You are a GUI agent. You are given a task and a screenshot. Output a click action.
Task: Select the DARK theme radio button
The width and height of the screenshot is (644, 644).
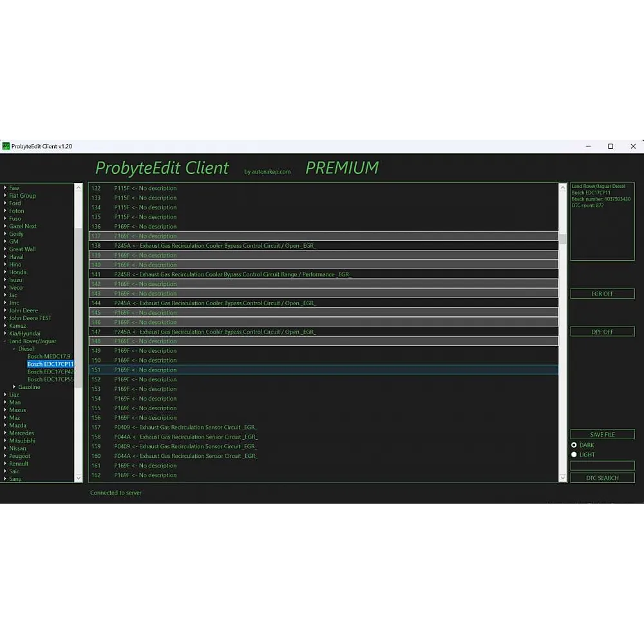(574, 445)
